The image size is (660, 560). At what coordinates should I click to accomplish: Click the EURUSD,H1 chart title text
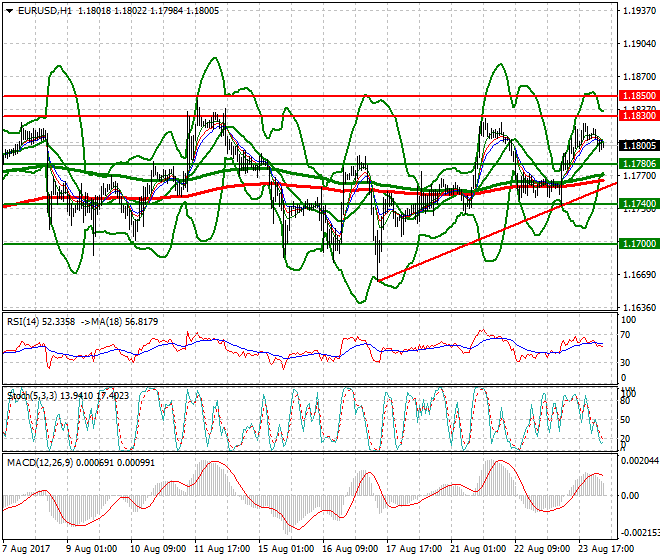click(x=43, y=10)
